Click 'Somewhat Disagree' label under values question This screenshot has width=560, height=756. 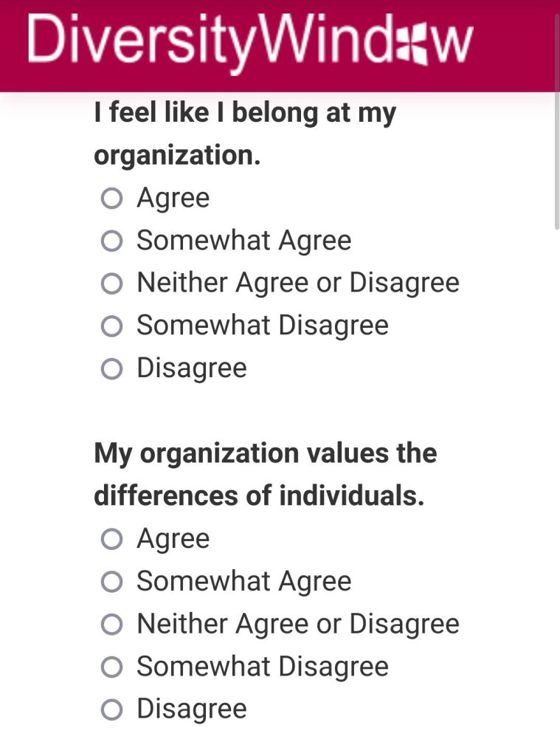(x=263, y=667)
